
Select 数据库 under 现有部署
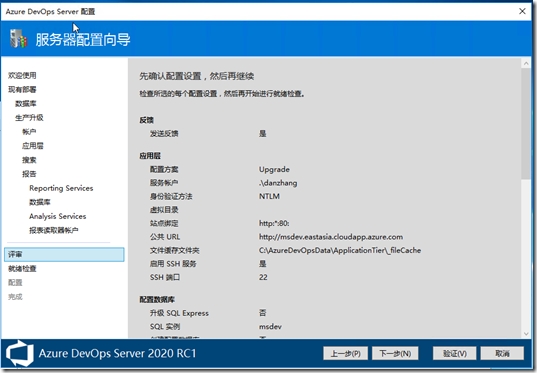coord(26,103)
